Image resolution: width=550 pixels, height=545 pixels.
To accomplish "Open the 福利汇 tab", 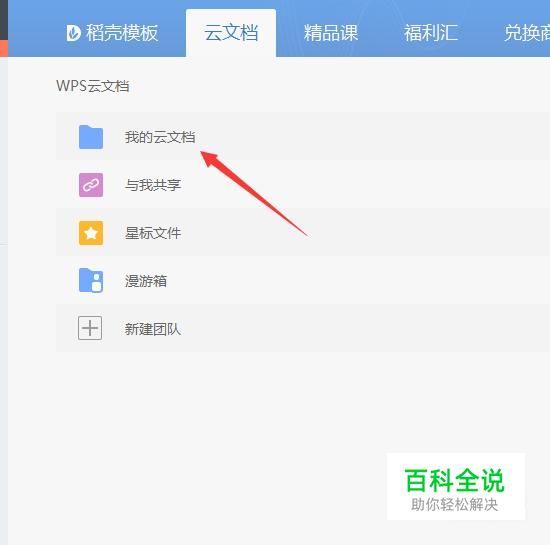I will point(430,33).
